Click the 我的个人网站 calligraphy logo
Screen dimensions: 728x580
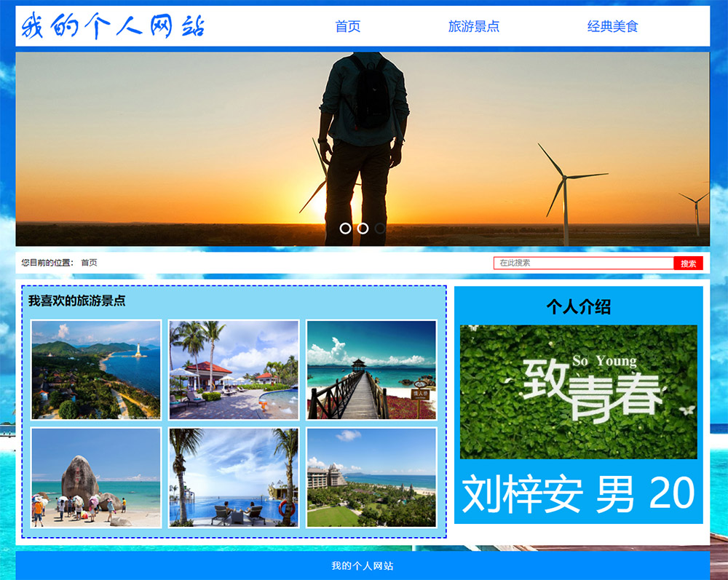point(113,26)
